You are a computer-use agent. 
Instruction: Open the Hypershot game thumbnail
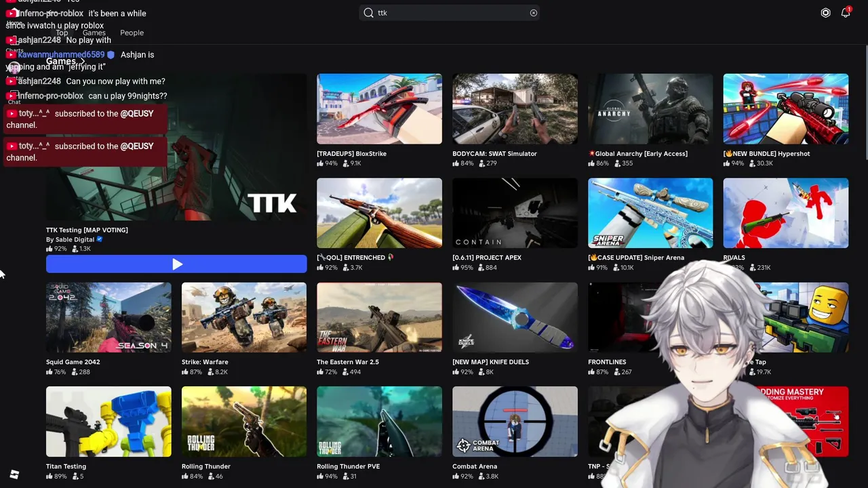coord(785,109)
